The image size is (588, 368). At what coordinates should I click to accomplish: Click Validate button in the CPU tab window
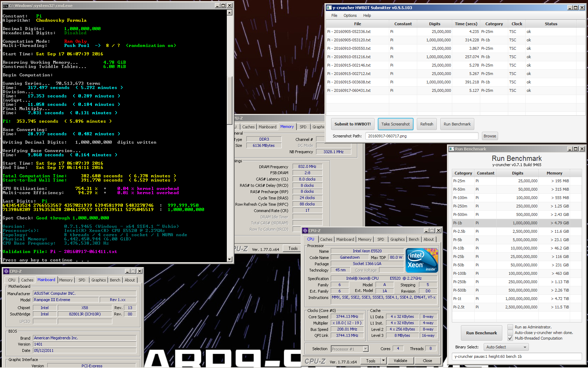tap(400, 361)
